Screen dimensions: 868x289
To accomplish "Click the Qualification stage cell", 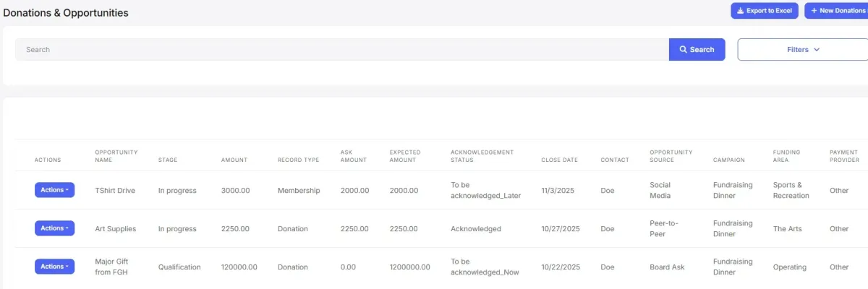I will point(179,267).
